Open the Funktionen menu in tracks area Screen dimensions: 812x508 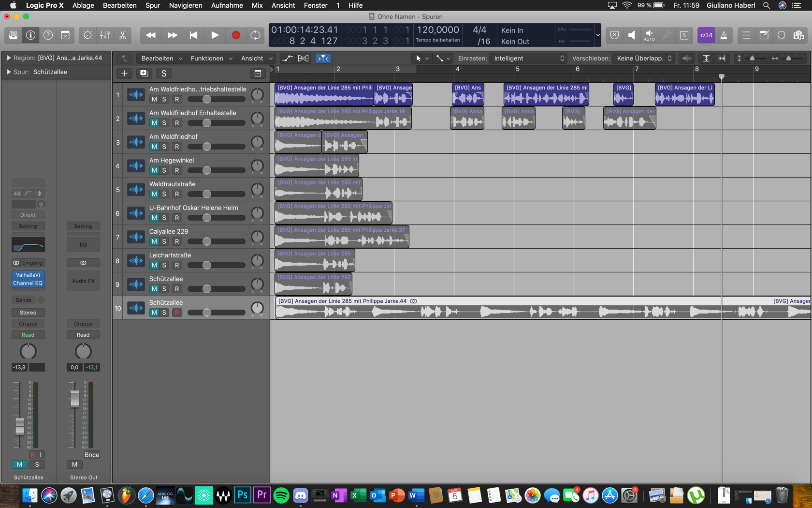[211, 59]
